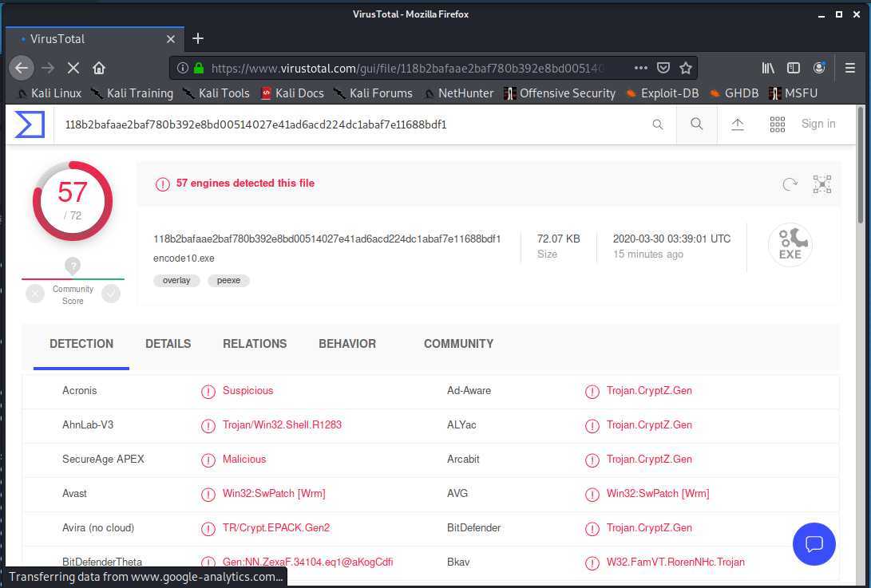
Task: Open the VirusTotal apps grid menu
Action: pos(777,124)
